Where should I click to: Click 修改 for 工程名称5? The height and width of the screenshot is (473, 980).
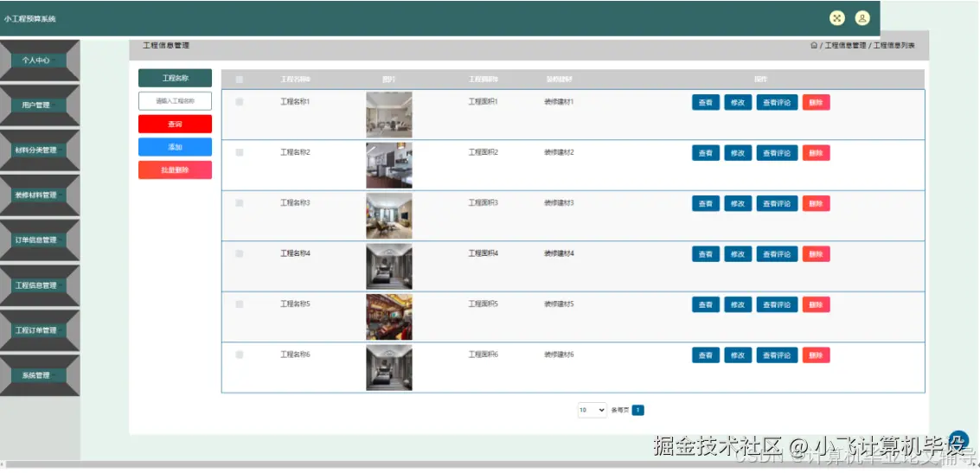coord(738,305)
